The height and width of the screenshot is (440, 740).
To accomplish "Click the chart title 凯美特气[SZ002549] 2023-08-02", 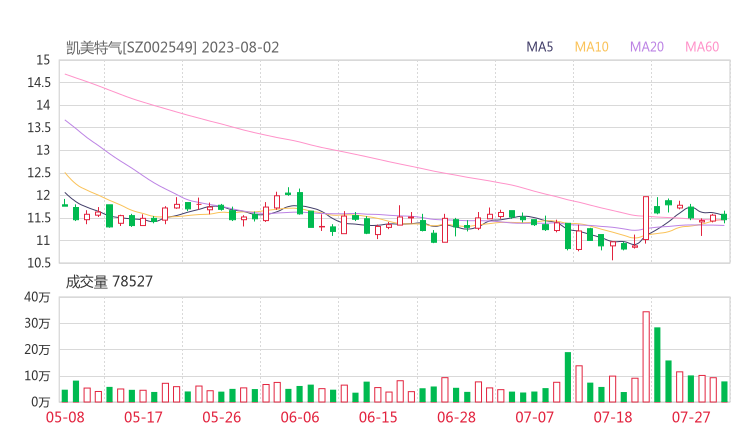I will click(172, 48).
